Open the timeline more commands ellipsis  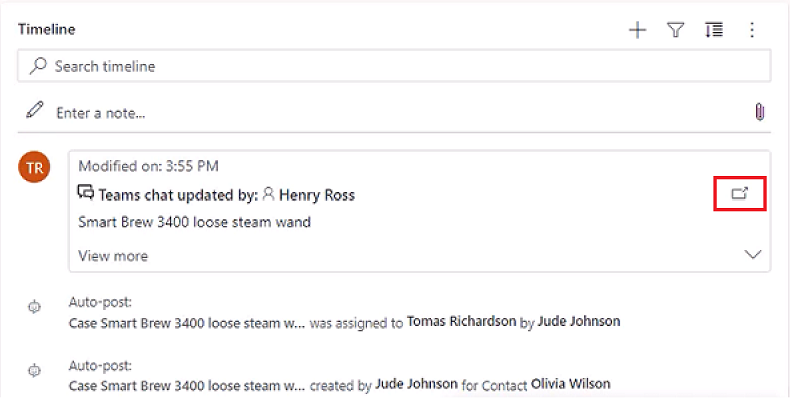(x=752, y=31)
